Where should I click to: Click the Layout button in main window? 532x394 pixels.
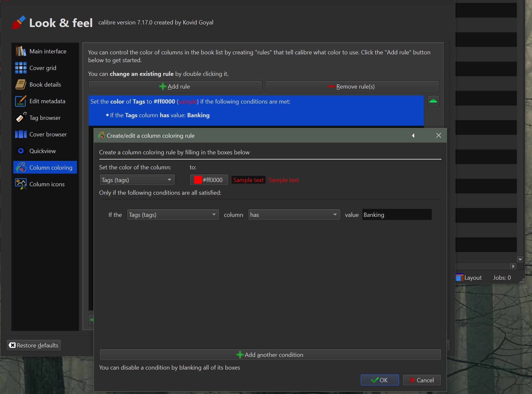(x=469, y=278)
